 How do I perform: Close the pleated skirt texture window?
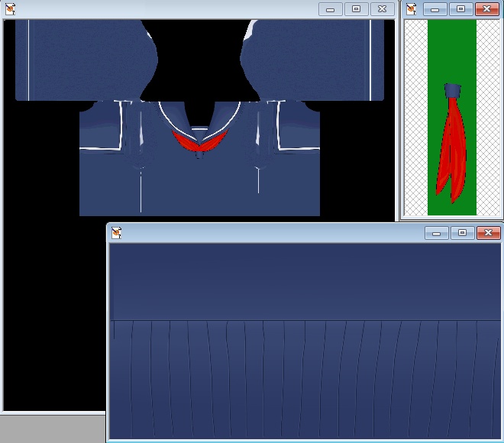(x=489, y=233)
